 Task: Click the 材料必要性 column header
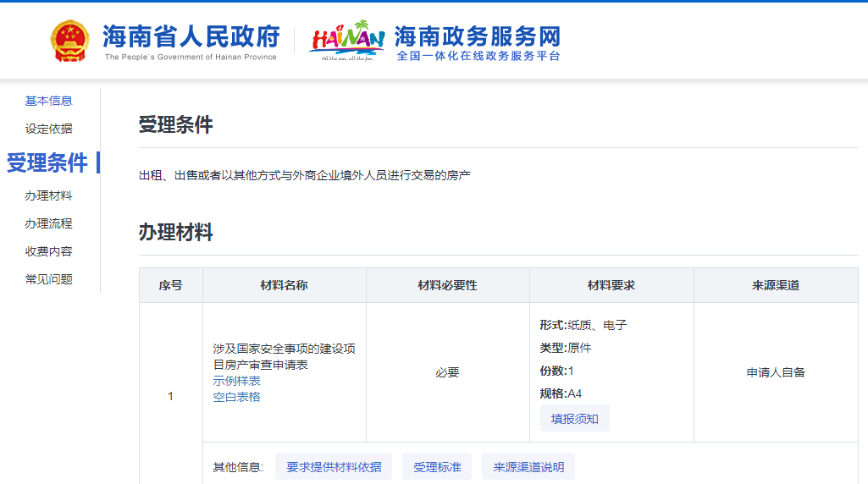[x=448, y=285]
